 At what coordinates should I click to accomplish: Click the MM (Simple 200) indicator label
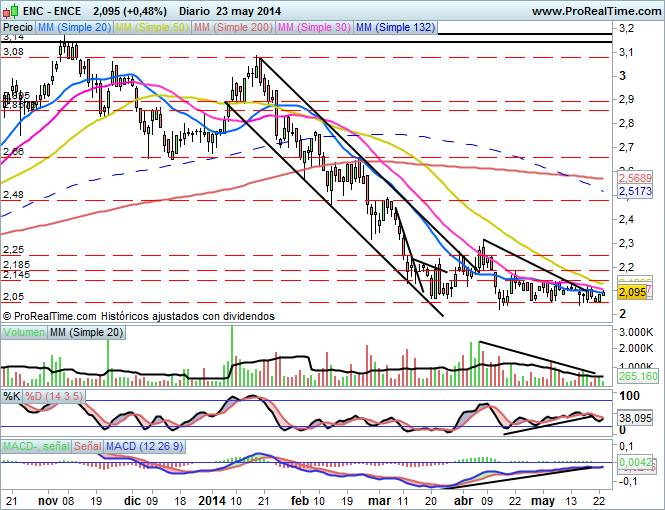(x=233, y=28)
